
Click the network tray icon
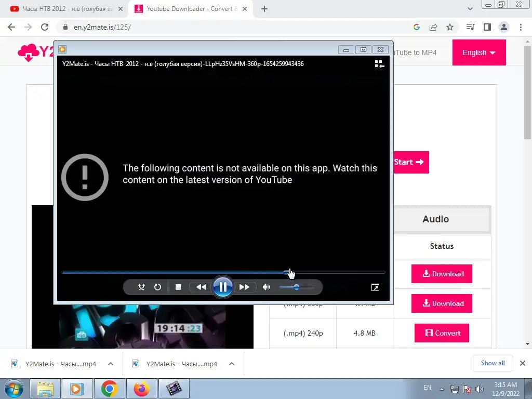coord(454,389)
